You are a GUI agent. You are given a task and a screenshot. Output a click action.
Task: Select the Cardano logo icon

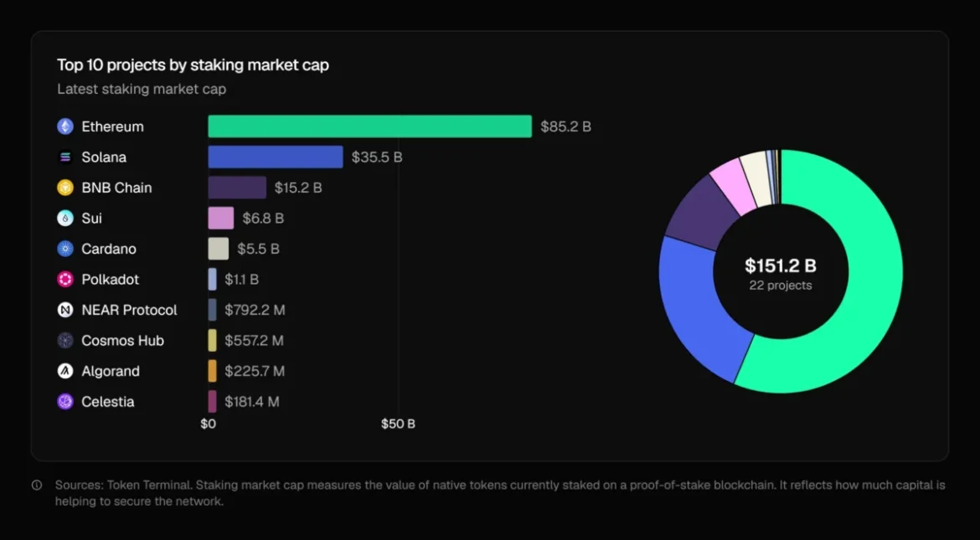[x=65, y=249]
